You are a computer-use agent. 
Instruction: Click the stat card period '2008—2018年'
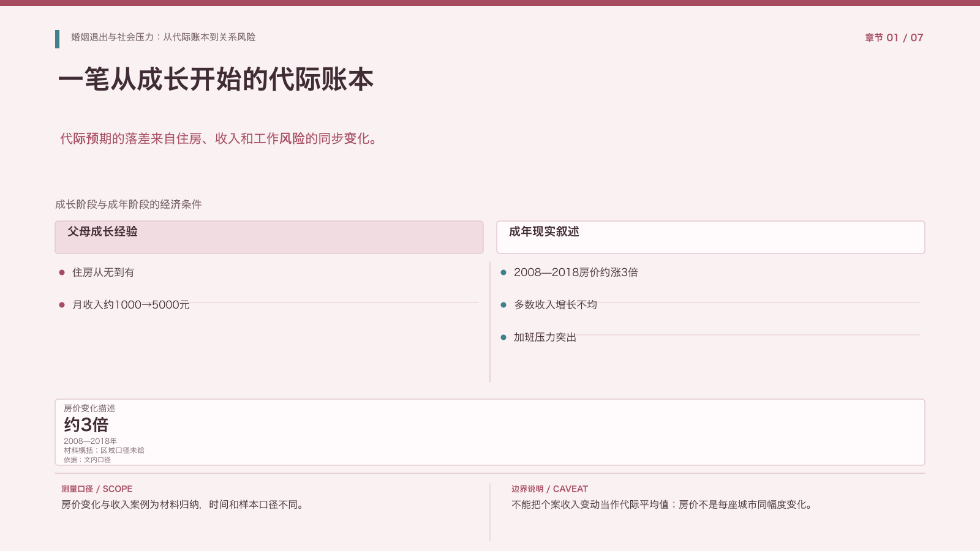click(x=90, y=441)
